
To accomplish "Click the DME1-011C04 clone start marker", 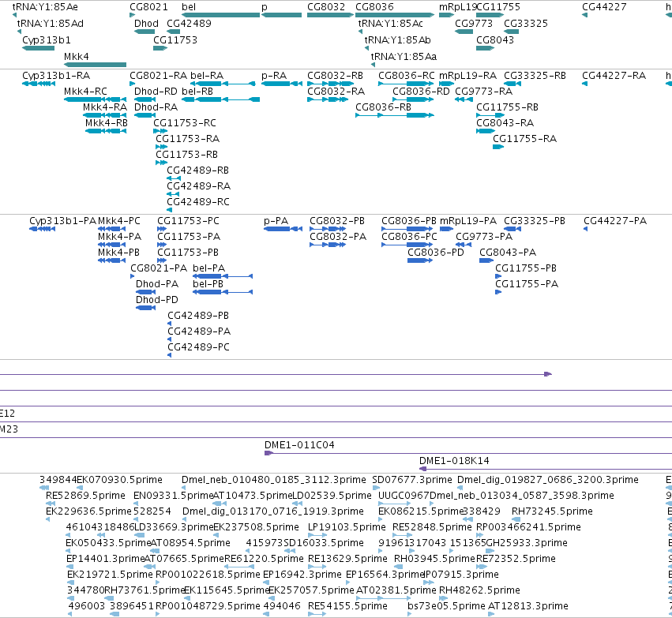I will click(268, 453).
